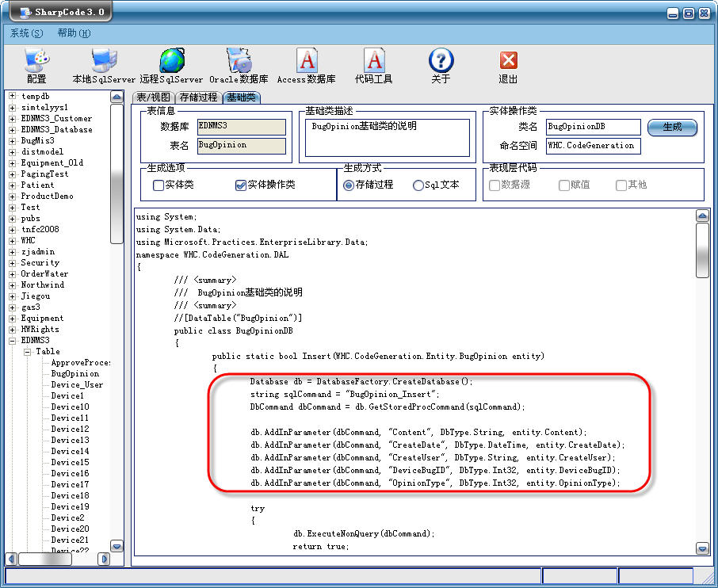Click code pane scroll up arrow
This screenshot has height=588, width=718.
click(702, 216)
